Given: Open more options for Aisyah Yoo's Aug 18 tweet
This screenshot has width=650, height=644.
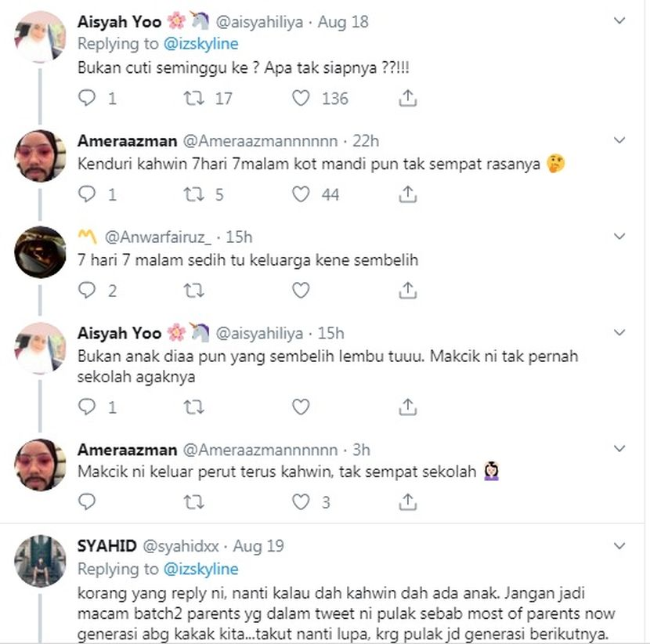Looking at the screenshot, I should 619,20.
